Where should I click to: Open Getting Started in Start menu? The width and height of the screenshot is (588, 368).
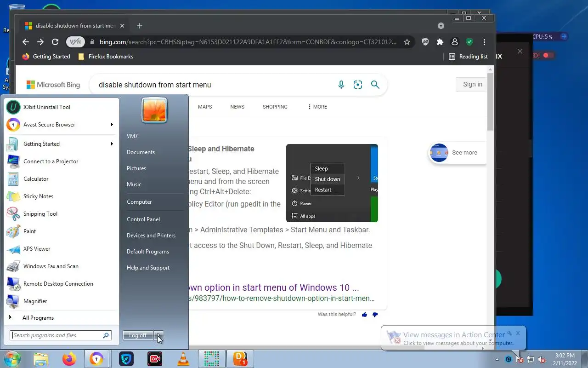coord(61,144)
